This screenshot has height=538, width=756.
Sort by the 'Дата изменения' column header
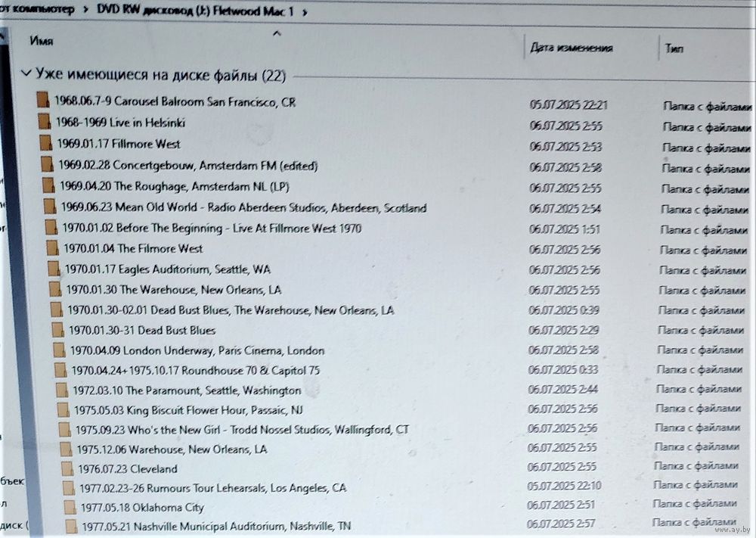(x=572, y=48)
